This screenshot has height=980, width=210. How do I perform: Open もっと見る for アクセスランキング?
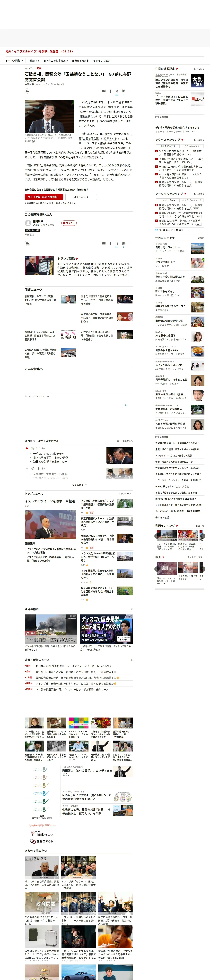[x=199, y=140]
